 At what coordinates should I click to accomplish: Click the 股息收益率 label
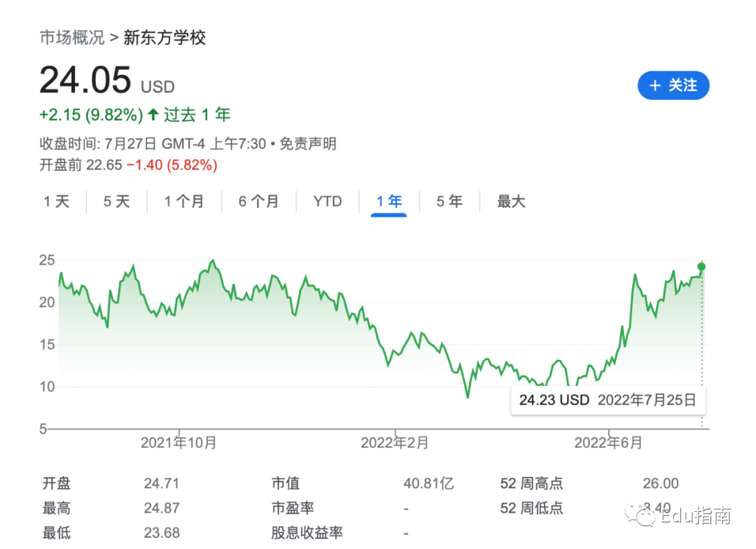(307, 533)
